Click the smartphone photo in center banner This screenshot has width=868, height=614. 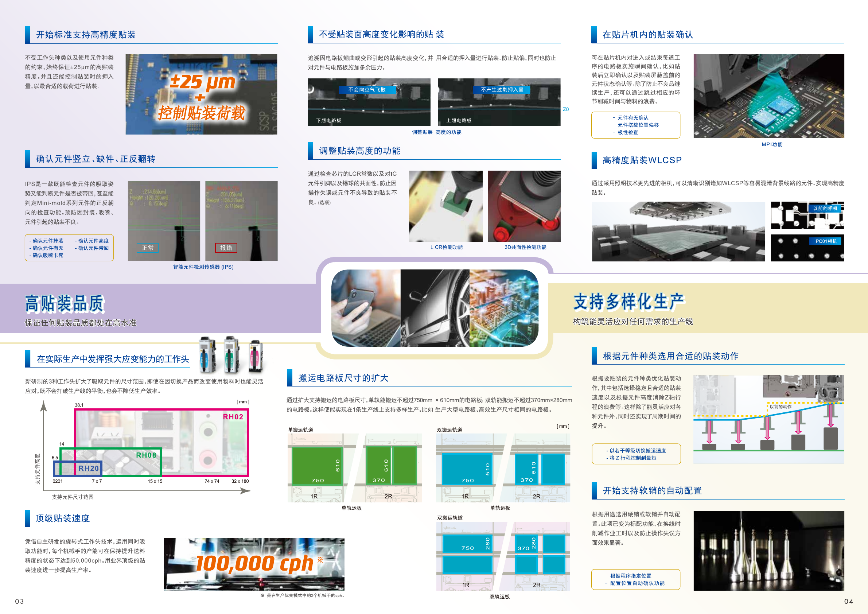[x=366, y=308]
